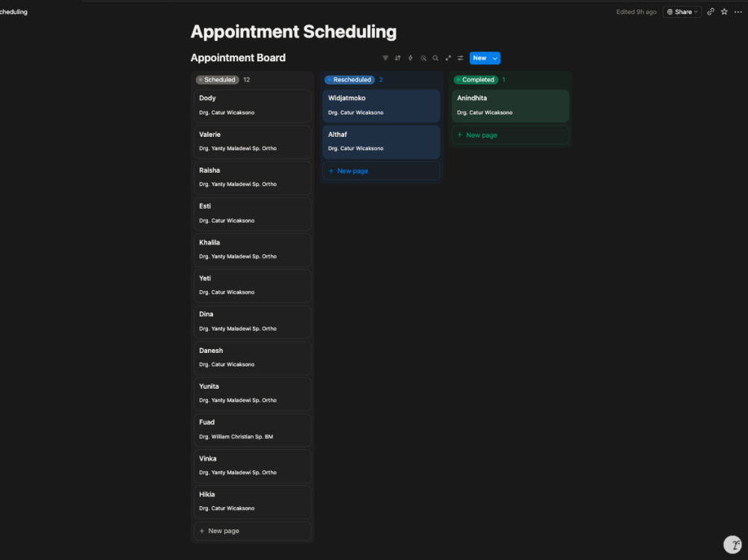Open the Yunita appointment card
The width and height of the screenshot is (748, 560).
(253, 394)
